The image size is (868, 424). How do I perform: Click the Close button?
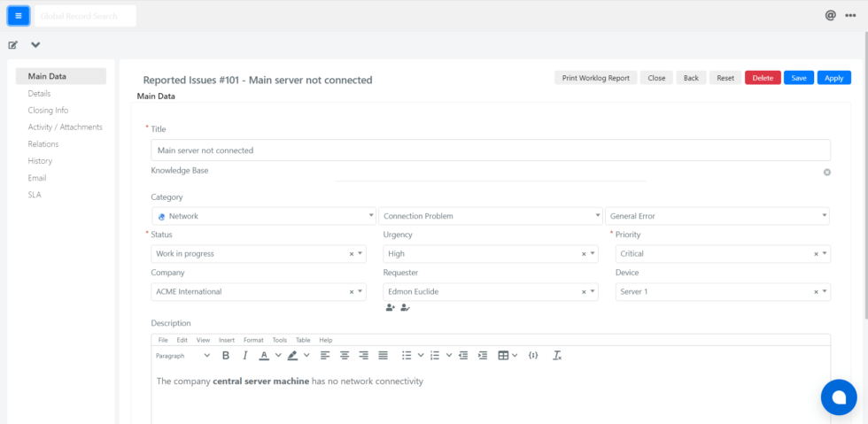pos(656,78)
